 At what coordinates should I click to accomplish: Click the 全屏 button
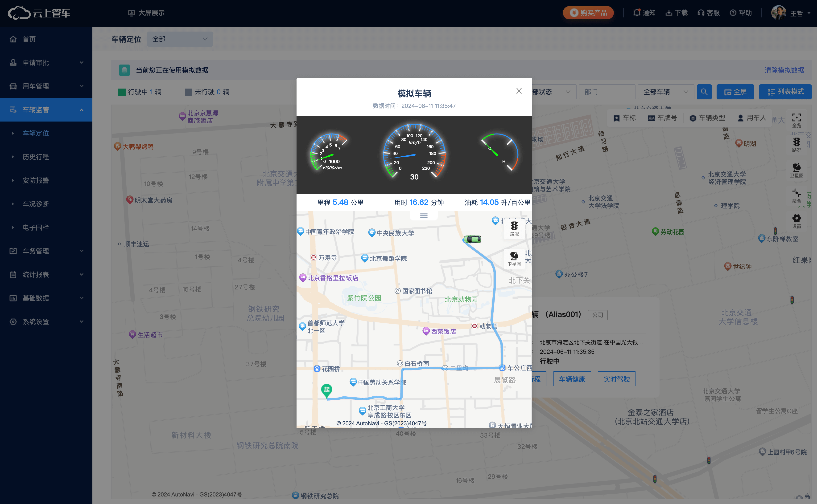[735, 92]
